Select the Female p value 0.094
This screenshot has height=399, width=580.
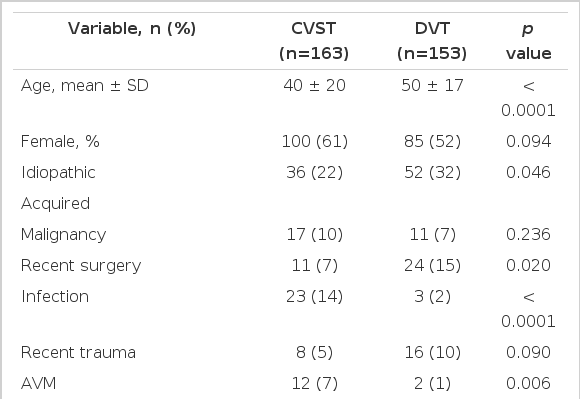click(529, 141)
